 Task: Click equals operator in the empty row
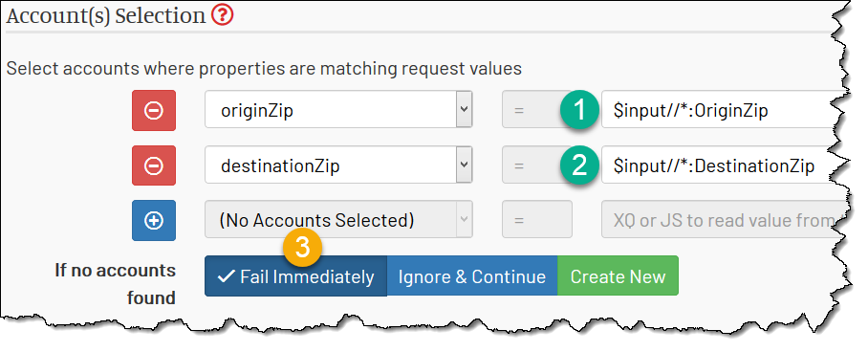(537, 219)
